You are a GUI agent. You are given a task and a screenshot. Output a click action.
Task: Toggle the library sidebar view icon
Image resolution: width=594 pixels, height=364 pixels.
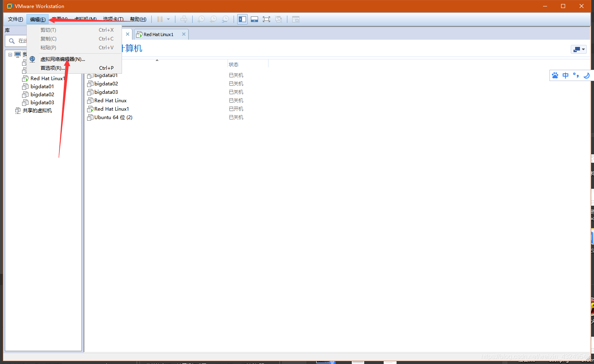click(x=242, y=19)
